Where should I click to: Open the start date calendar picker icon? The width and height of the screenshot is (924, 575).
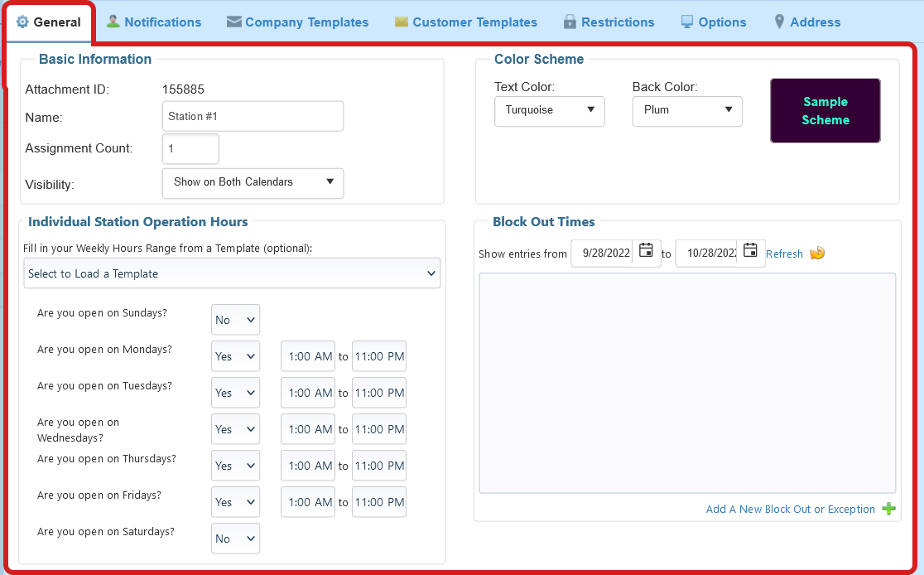point(646,251)
